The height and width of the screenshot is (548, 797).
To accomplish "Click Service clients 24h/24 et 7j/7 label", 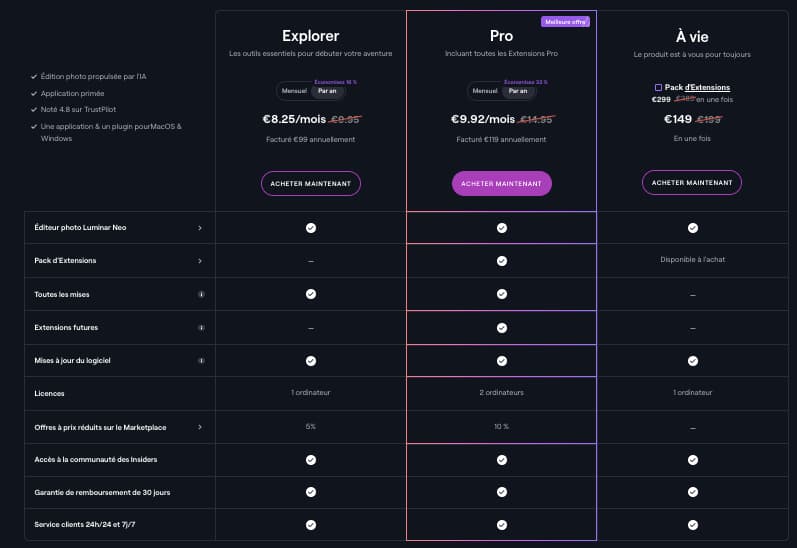I will (85, 525).
